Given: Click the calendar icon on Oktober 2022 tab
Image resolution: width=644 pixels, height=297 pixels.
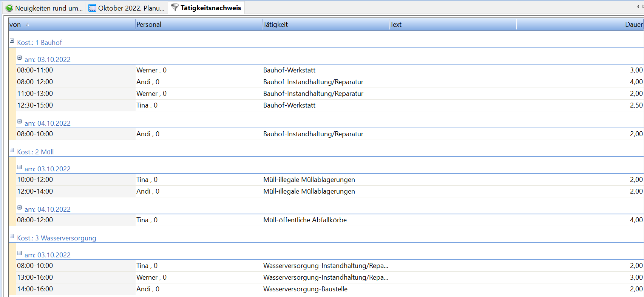Looking at the screenshot, I should (x=92, y=8).
